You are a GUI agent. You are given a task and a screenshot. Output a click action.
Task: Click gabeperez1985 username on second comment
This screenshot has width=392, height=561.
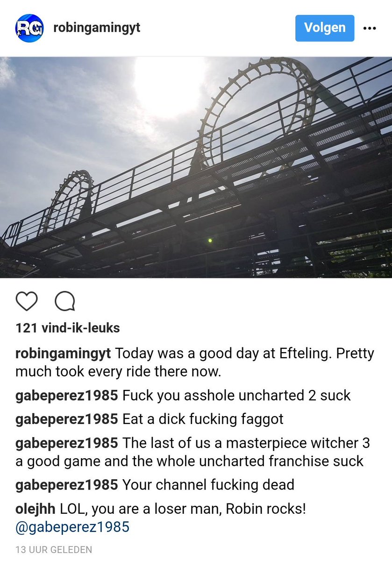[x=67, y=419]
